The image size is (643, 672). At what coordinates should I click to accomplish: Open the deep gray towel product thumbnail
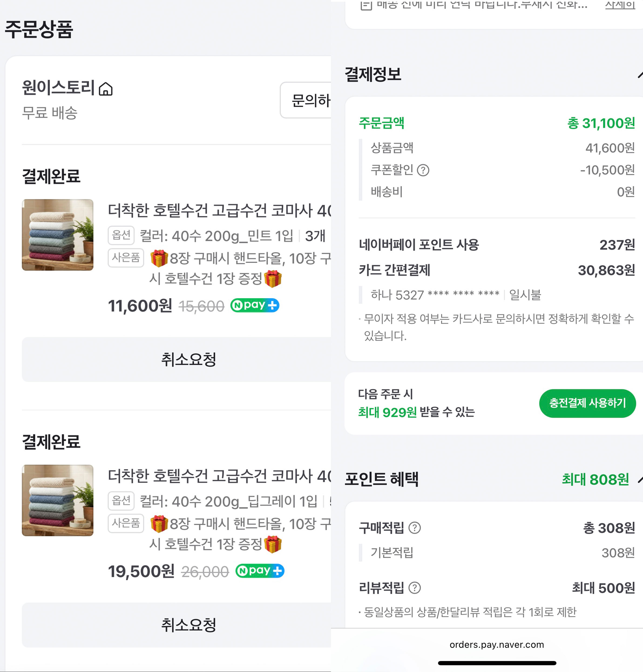click(57, 500)
